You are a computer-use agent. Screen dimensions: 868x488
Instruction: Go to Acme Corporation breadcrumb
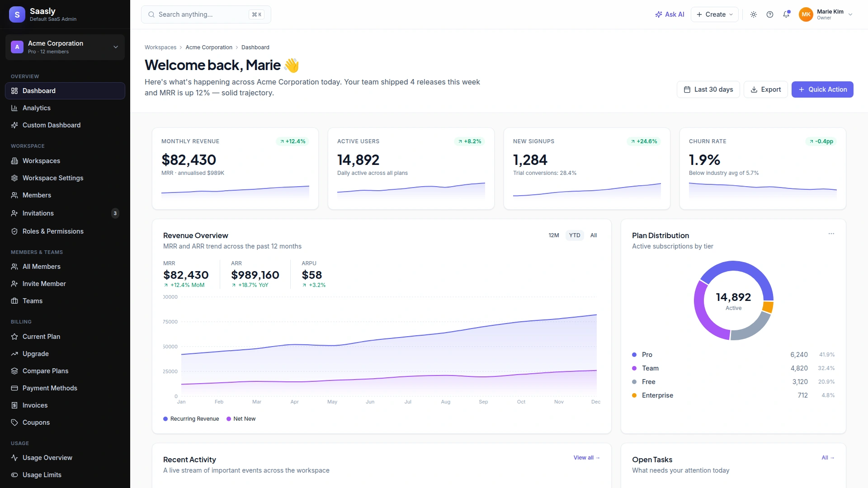click(x=209, y=47)
